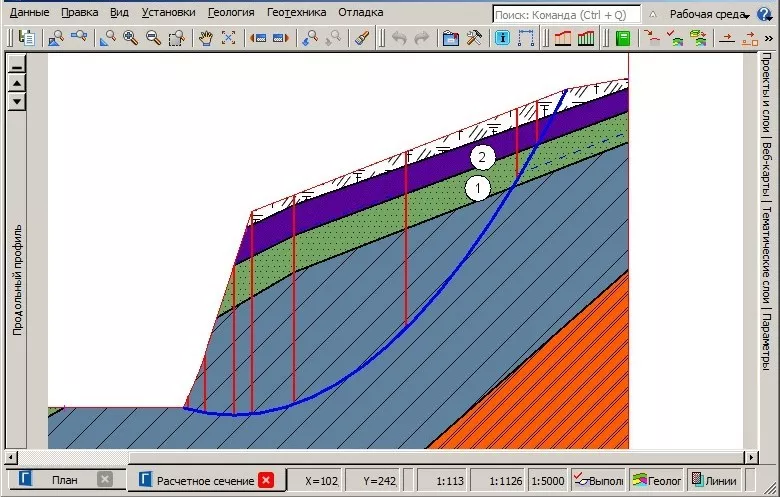The image size is (780, 497).
Task: Open the Параметры side panel
Action: (765, 342)
